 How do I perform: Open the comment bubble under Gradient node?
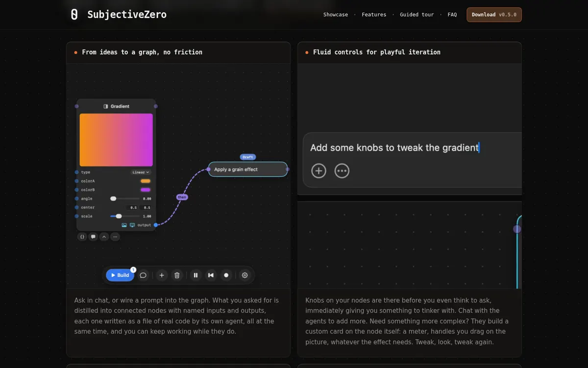pyautogui.click(x=93, y=237)
